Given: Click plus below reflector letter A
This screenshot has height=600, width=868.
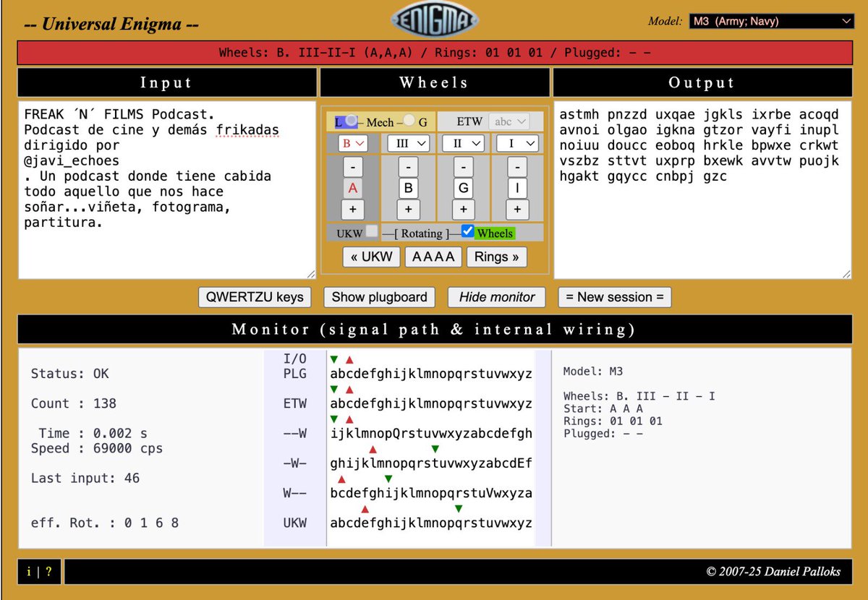Looking at the screenshot, I should click(353, 210).
